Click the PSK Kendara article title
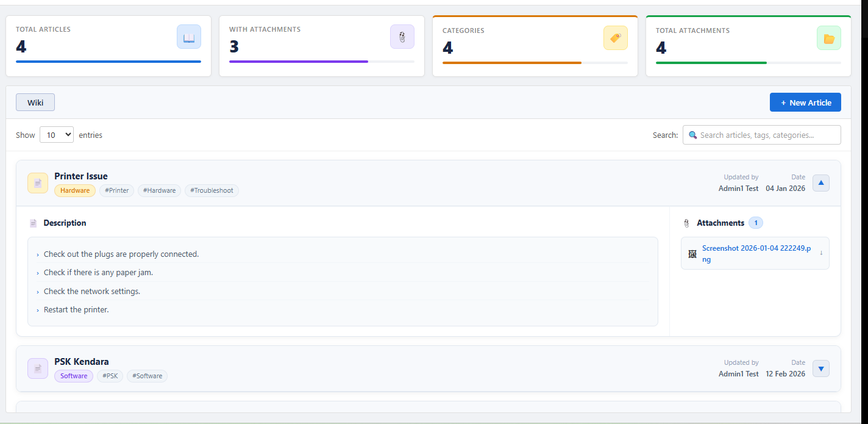 (x=82, y=362)
